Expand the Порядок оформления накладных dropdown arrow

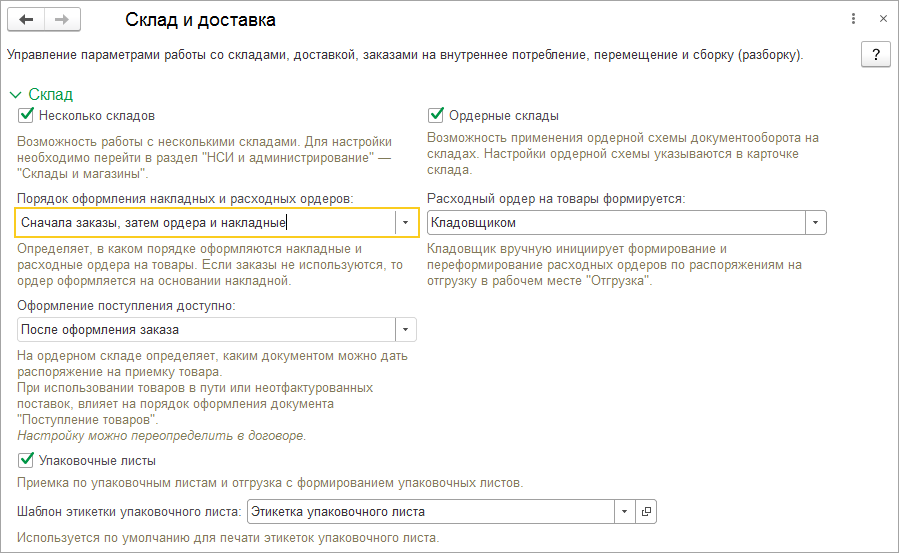point(405,222)
